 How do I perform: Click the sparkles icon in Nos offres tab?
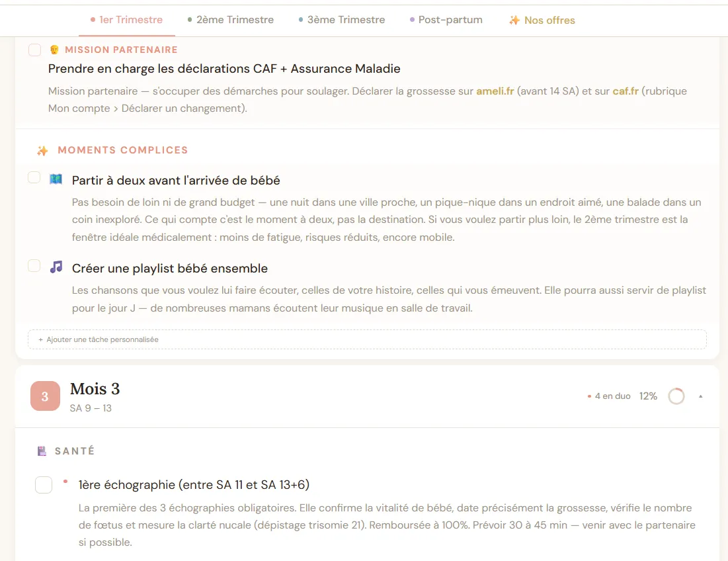click(x=514, y=21)
